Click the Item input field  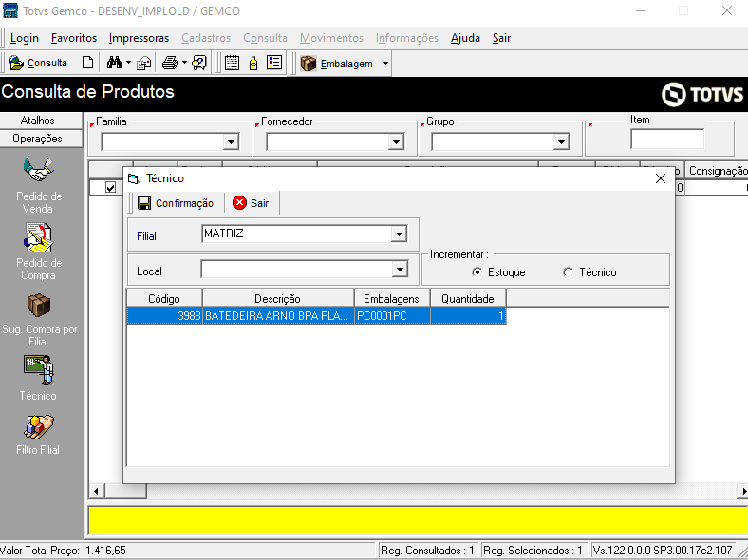coord(667,139)
